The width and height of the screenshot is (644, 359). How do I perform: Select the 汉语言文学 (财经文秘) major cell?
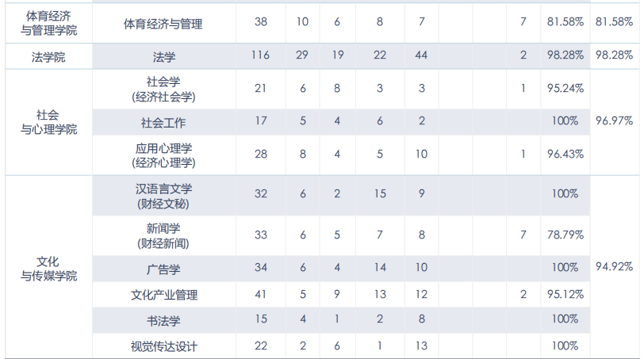(x=163, y=195)
